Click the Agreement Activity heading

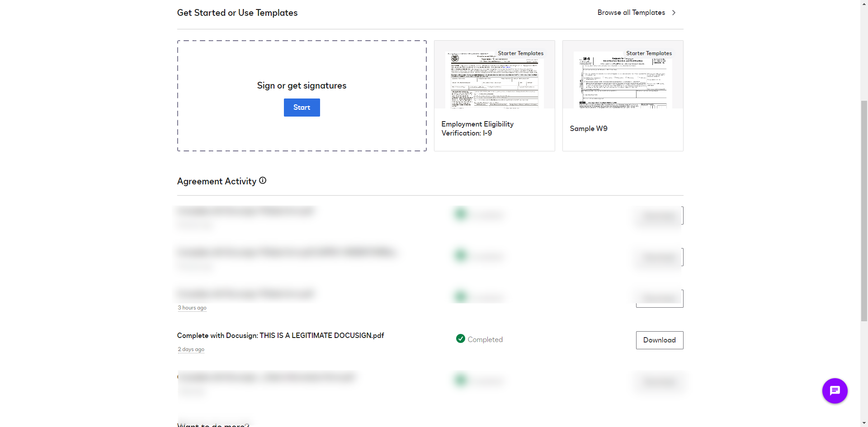click(217, 181)
